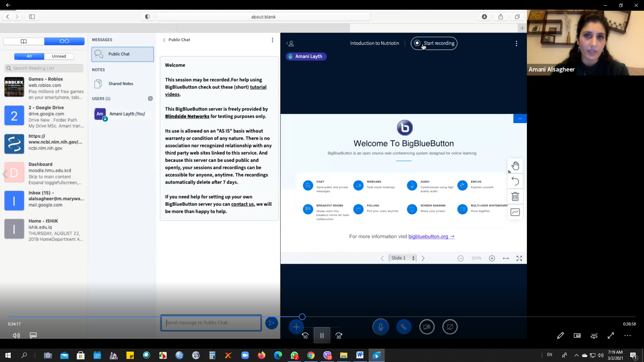Click the Send message to Public Chat field
Screen dimensions: 644x362
coord(211,323)
